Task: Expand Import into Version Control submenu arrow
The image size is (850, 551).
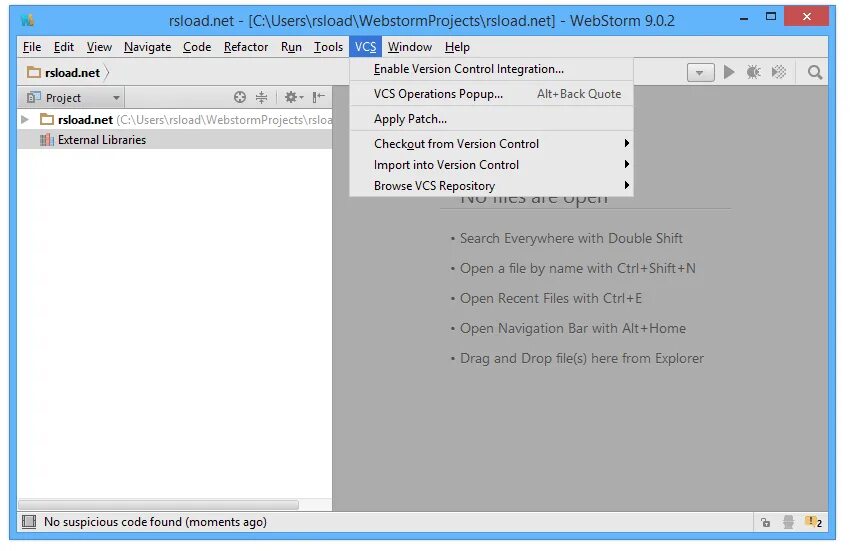Action: (626, 164)
